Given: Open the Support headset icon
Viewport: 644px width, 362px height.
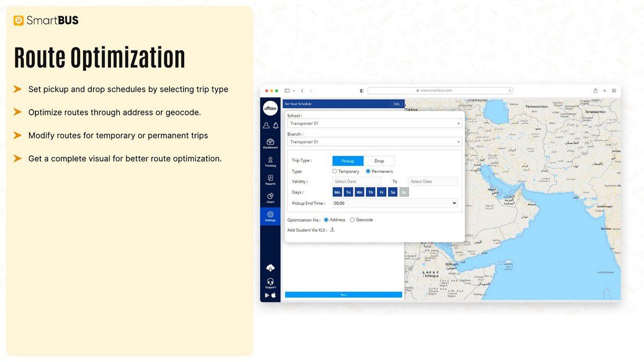Looking at the screenshot, I should click(270, 283).
